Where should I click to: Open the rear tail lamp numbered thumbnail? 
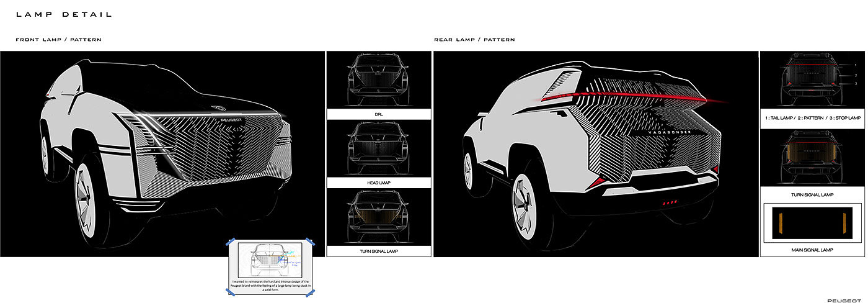(x=812, y=79)
